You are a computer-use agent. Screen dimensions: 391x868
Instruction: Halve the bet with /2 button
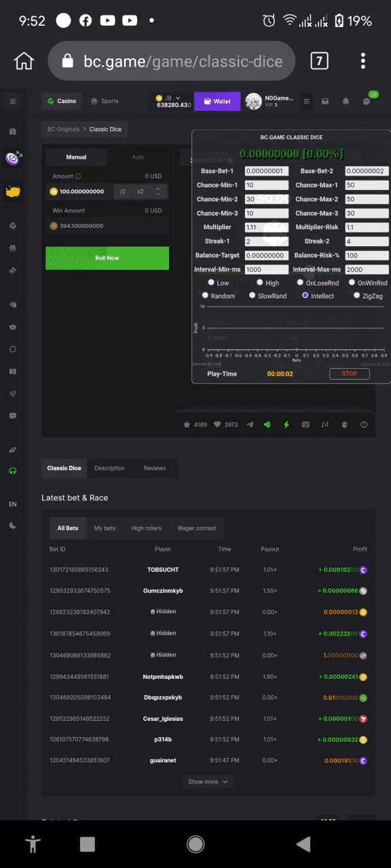[x=123, y=192]
